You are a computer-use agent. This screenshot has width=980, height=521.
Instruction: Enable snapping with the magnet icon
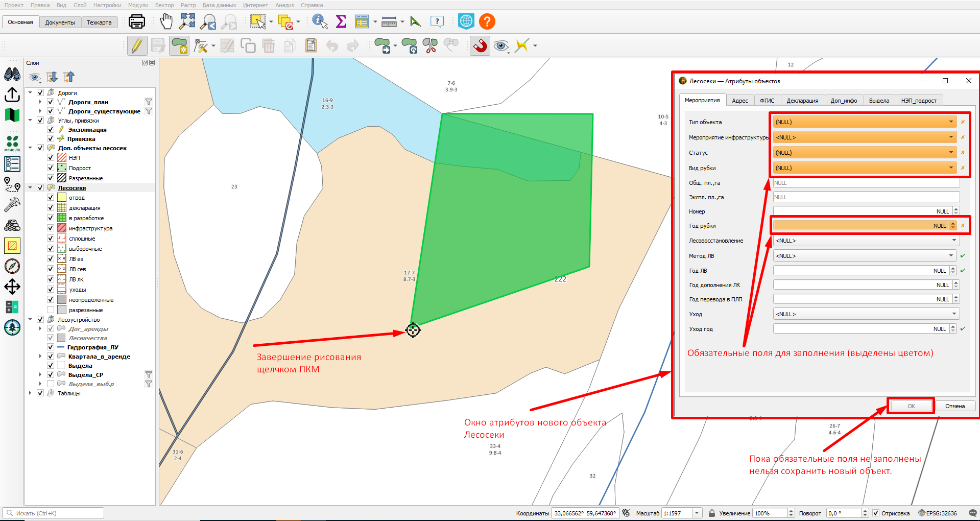[480, 45]
